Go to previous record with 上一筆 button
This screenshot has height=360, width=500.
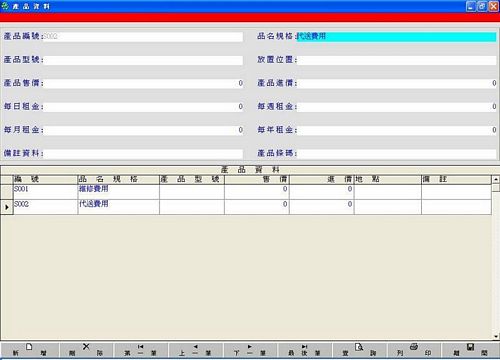(x=195, y=350)
